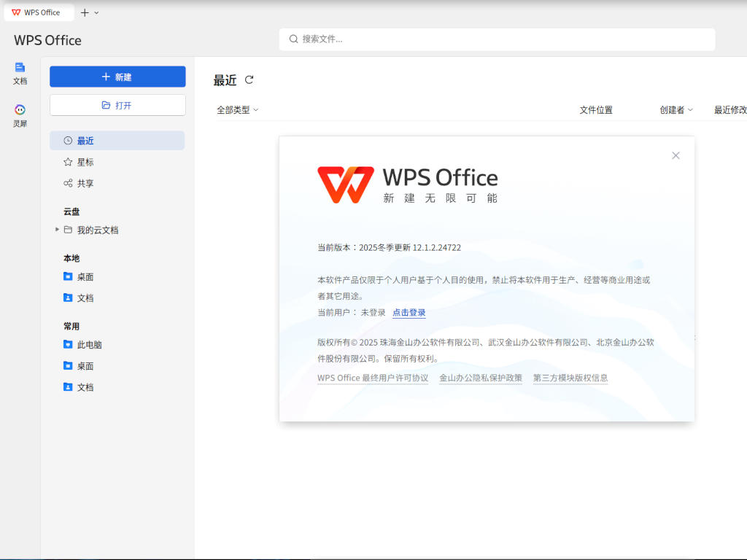Open WPS Office 最终用户许可协议 link

pos(373,378)
